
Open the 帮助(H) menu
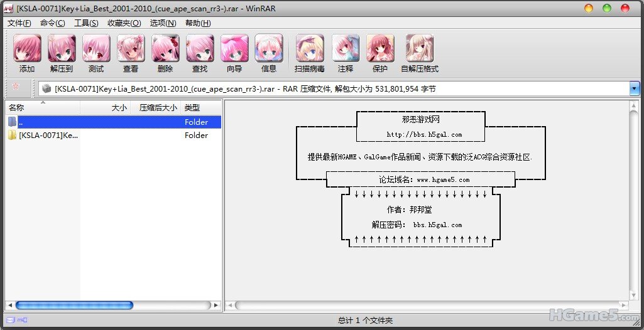tap(198, 23)
